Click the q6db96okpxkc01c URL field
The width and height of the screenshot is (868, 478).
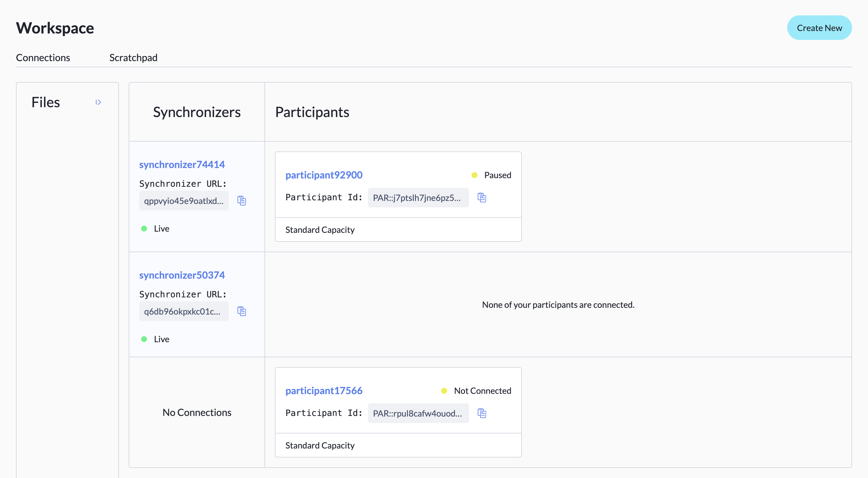[x=184, y=311]
